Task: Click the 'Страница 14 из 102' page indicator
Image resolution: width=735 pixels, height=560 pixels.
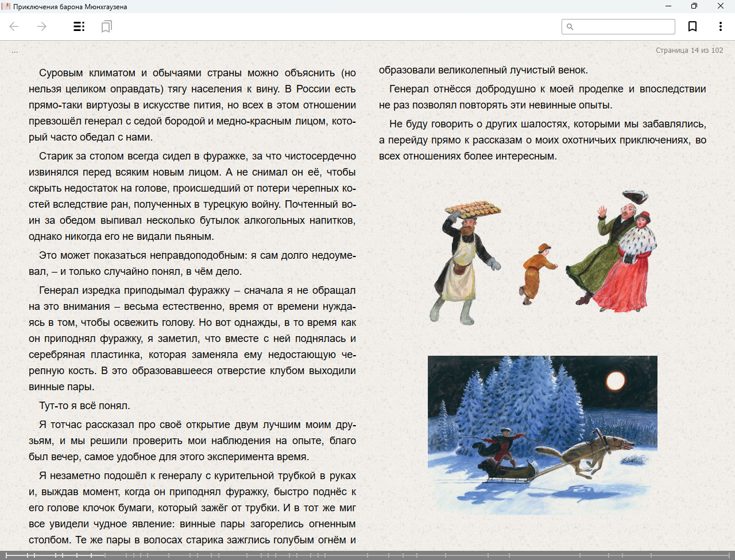Action: coord(689,50)
